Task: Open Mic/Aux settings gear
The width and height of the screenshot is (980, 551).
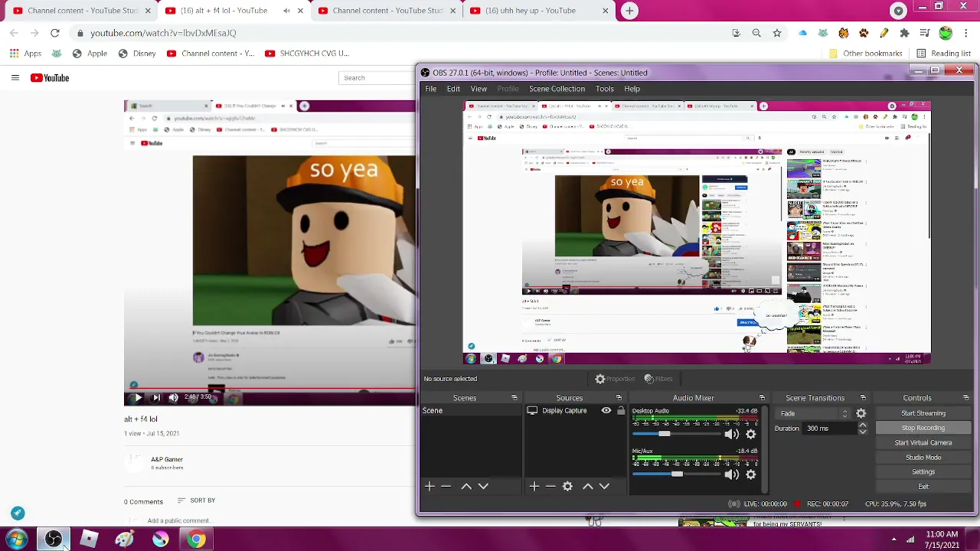Action: click(750, 474)
